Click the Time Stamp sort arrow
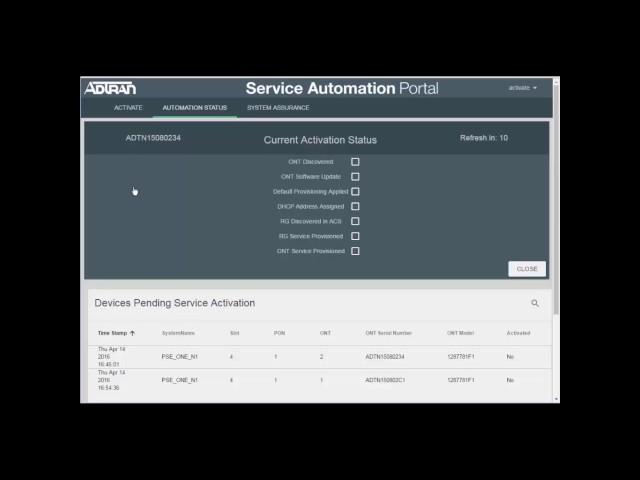This screenshot has height=480, width=640. (x=132, y=333)
